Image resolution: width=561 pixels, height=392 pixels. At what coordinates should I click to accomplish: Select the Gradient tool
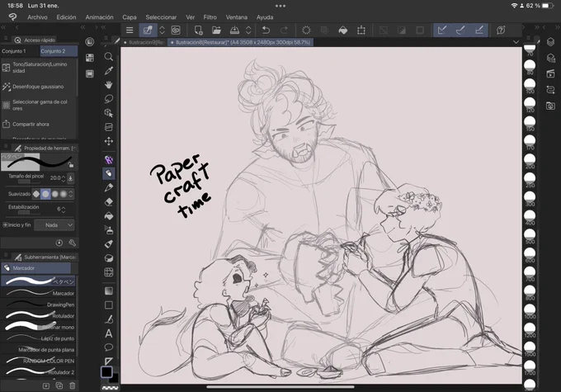(x=109, y=290)
